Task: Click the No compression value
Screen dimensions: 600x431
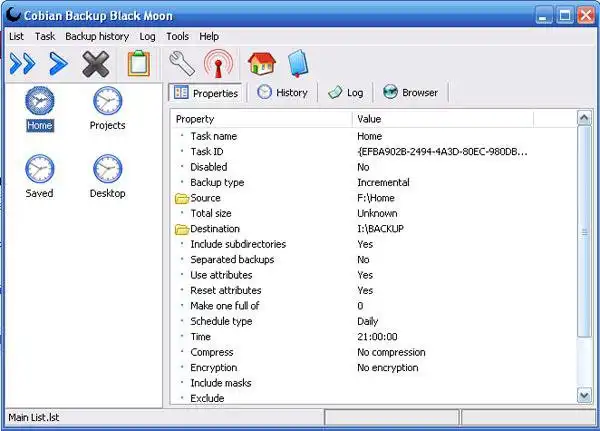Action: 391,352
